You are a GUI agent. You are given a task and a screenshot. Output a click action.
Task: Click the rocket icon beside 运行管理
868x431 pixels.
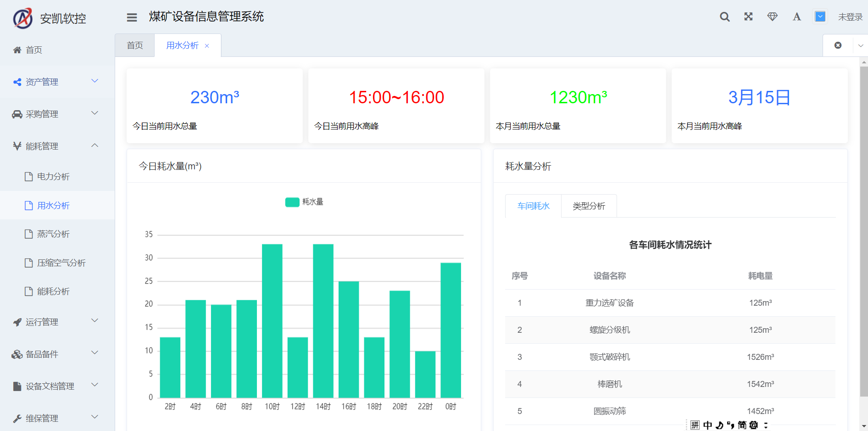[17, 322]
